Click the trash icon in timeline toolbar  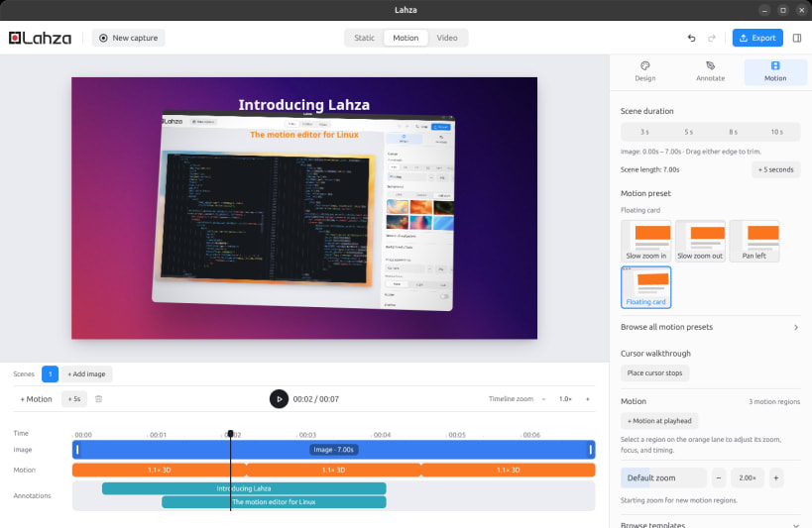tap(98, 399)
